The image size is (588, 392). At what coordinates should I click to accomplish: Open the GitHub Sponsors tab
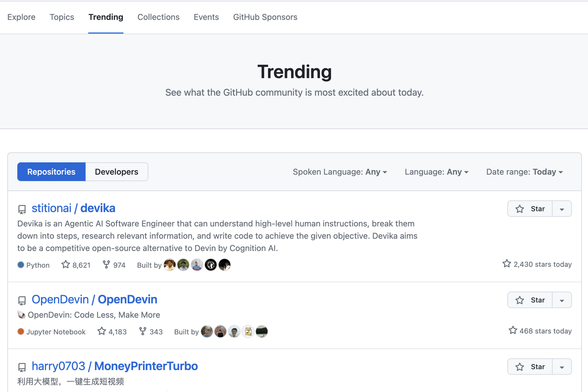click(265, 17)
